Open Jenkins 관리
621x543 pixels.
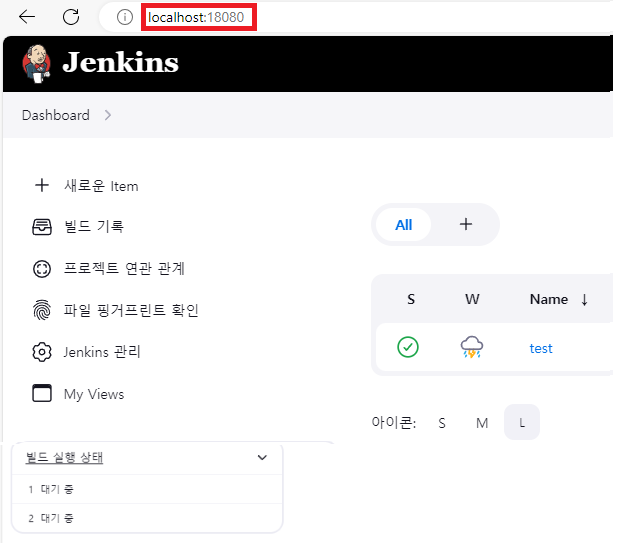102,352
